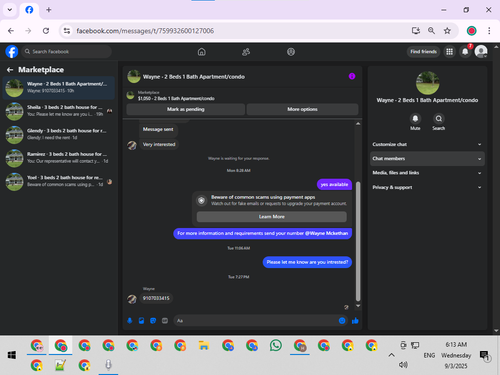
Task: Choose a sticker icon in composer
Action: tap(153, 321)
